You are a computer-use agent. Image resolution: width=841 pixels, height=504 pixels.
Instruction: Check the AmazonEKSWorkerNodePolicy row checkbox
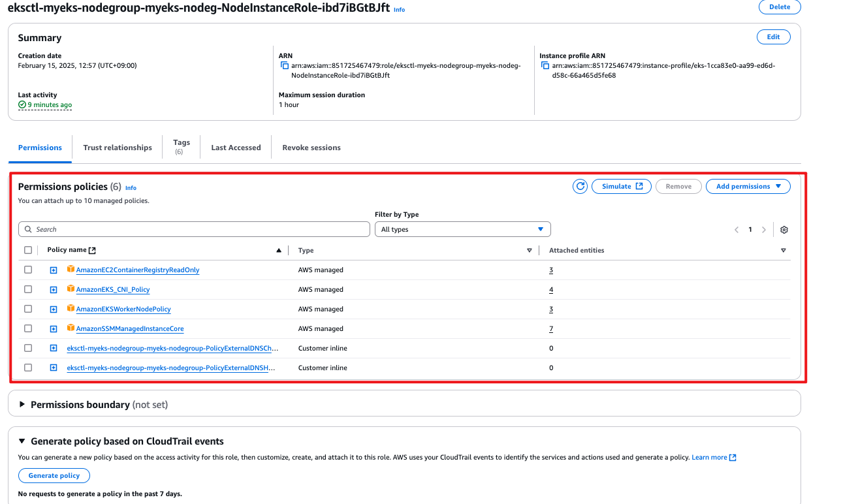(x=28, y=309)
